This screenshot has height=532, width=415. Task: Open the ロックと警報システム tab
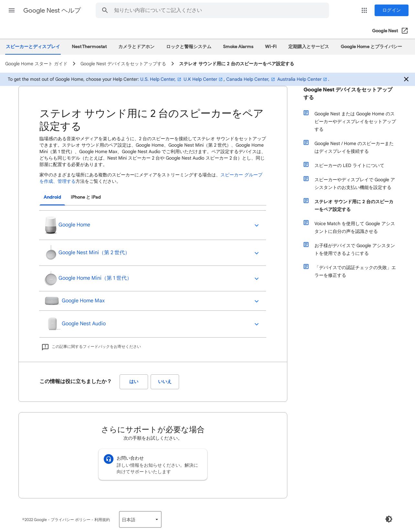[189, 47]
